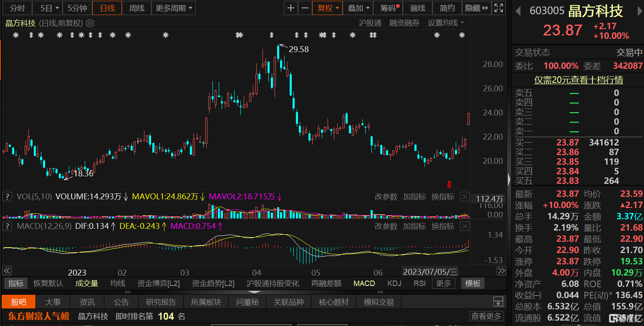Image resolution: width=644 pixels, height=326 pixels.
Task: Switch to 分时 intraday view
Action: click(17, 8)
